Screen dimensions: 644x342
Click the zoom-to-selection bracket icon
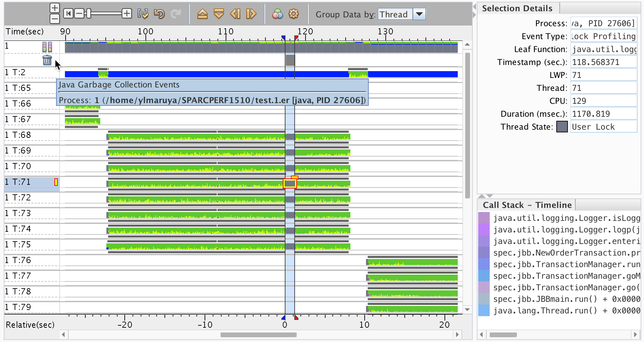click(143, 14)
